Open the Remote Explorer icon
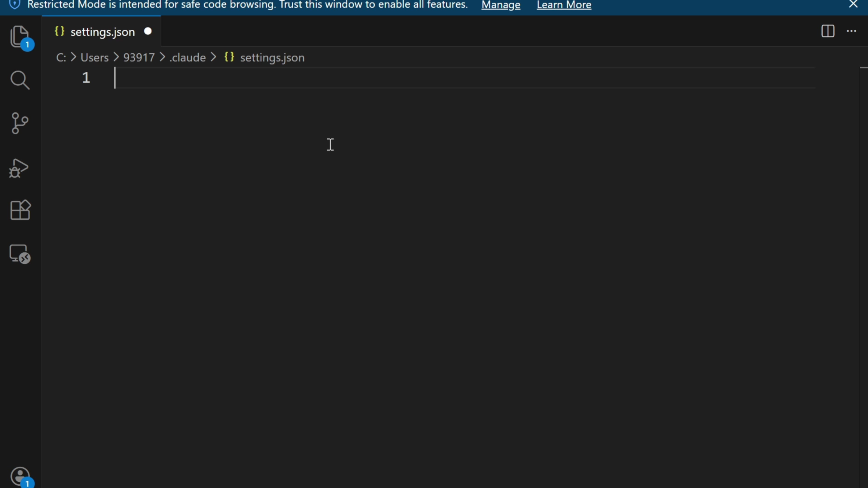This screenshot has width=868, height=488. click(19, 253)
